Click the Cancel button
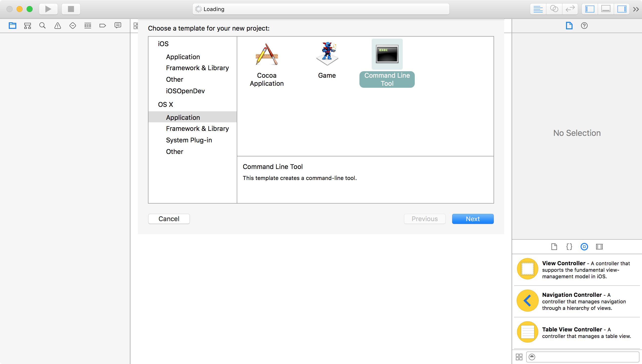 169,219
